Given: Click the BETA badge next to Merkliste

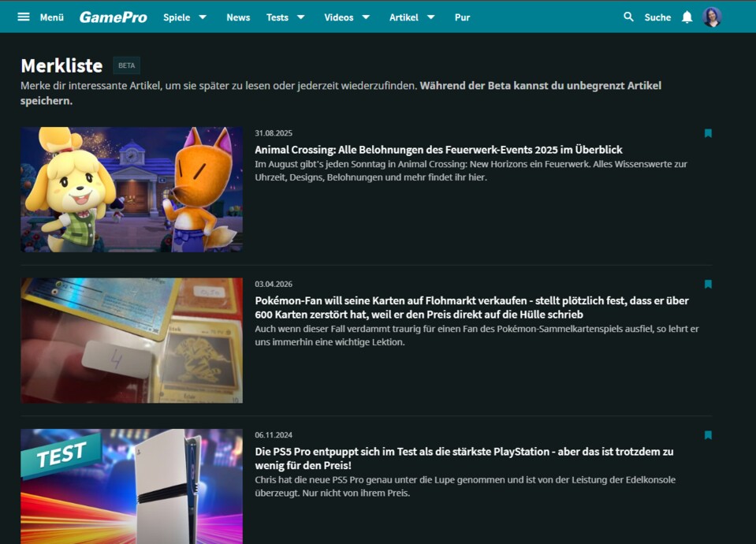Looking at the screenshot, I should (127, 65).
